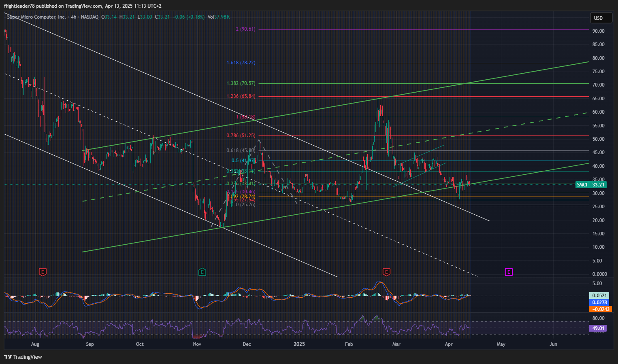Click the 0.0521 MACD histogram value label
Viewport: 618px width, 364px height.
click(600, 296)
